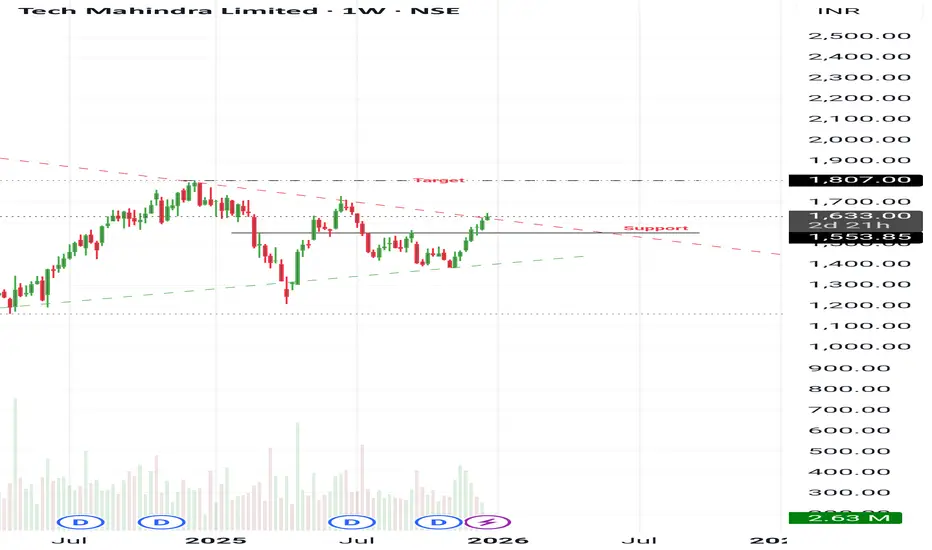Click the 300.00 price axis label

click(x=849, y=492)
